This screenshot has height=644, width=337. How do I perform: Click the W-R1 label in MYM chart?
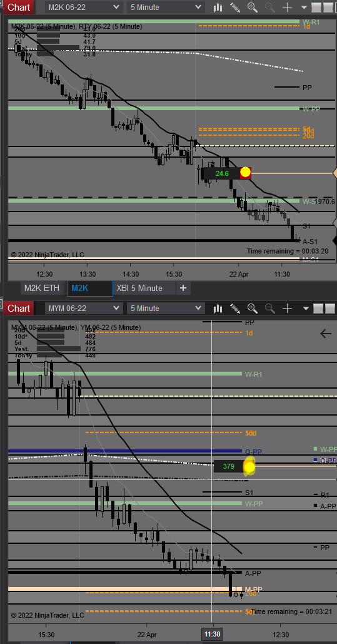click(x=253, y=374)
